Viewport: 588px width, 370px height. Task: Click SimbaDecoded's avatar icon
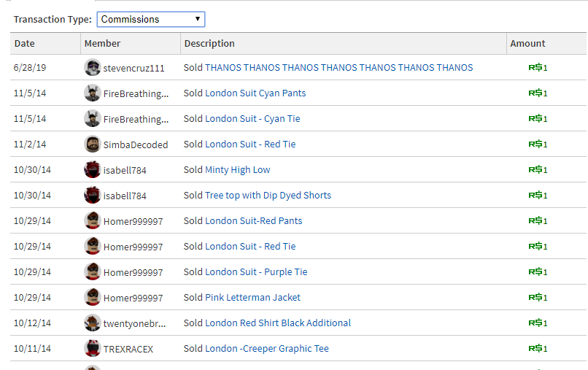point(92,144)
